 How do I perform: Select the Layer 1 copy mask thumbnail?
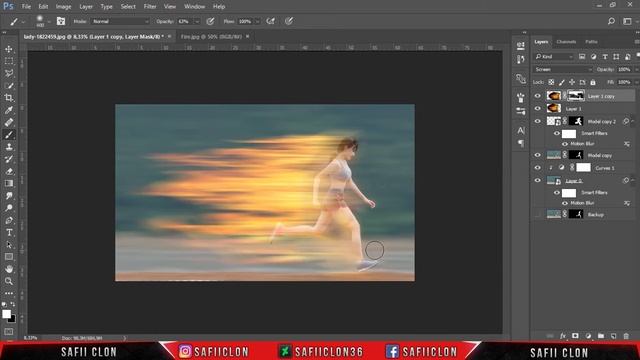(x=576, y=96)
